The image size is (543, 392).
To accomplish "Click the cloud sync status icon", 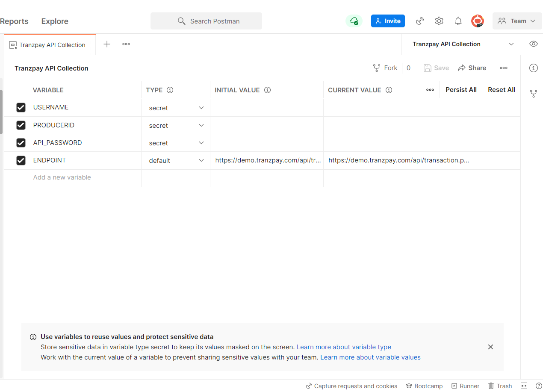I will (354, 21).
